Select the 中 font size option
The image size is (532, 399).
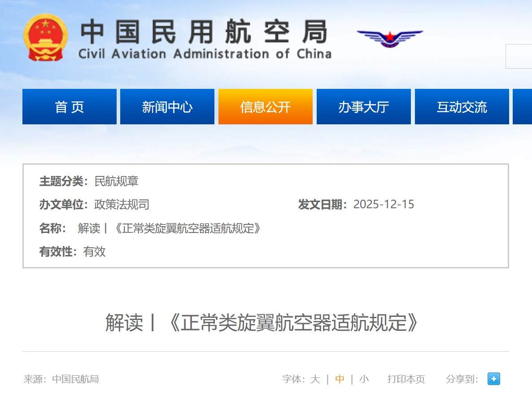(340, 379)
